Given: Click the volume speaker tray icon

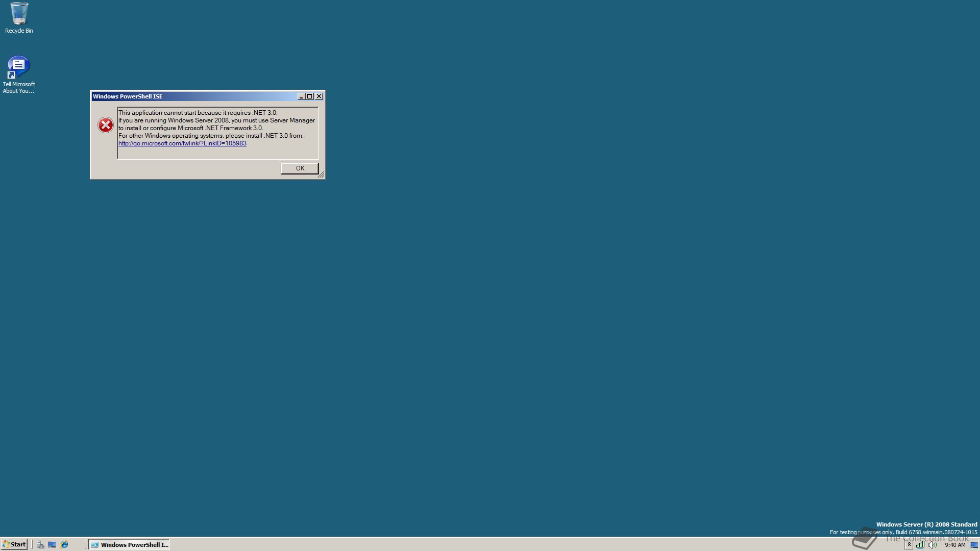Looking at the screenshot, I should pyautogui.click(x=933, y=545).
